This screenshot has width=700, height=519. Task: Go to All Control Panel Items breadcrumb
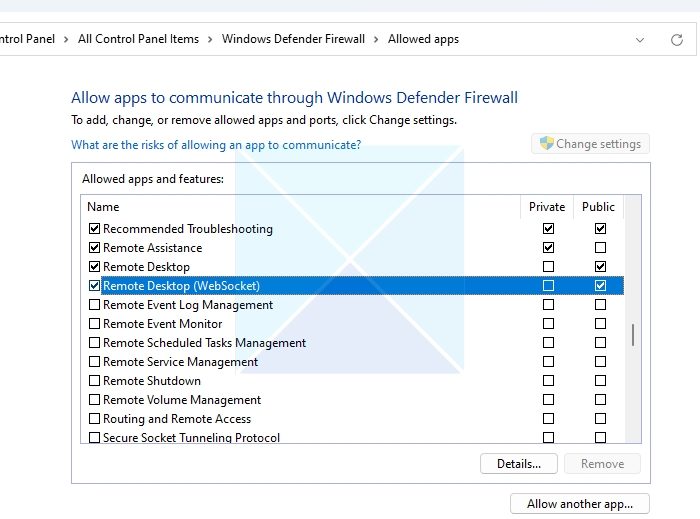tap(138, 40)
